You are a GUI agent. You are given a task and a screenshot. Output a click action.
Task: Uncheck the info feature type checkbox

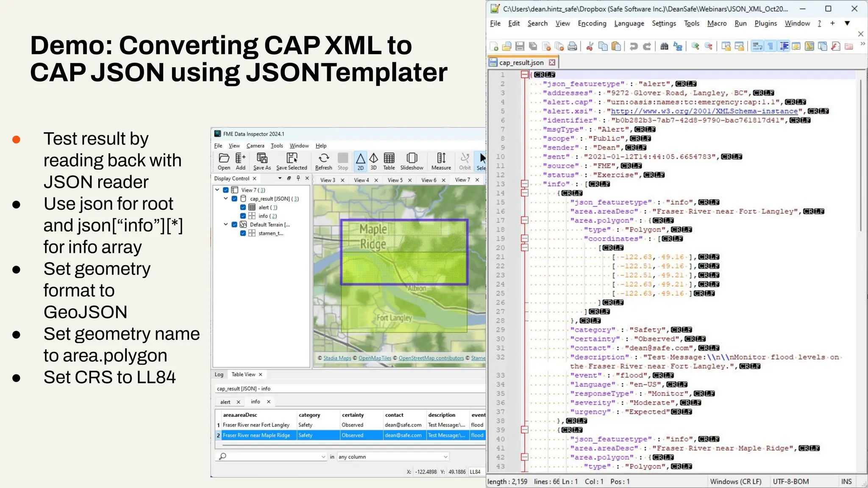pyautogui.click(x=243, y=216)
